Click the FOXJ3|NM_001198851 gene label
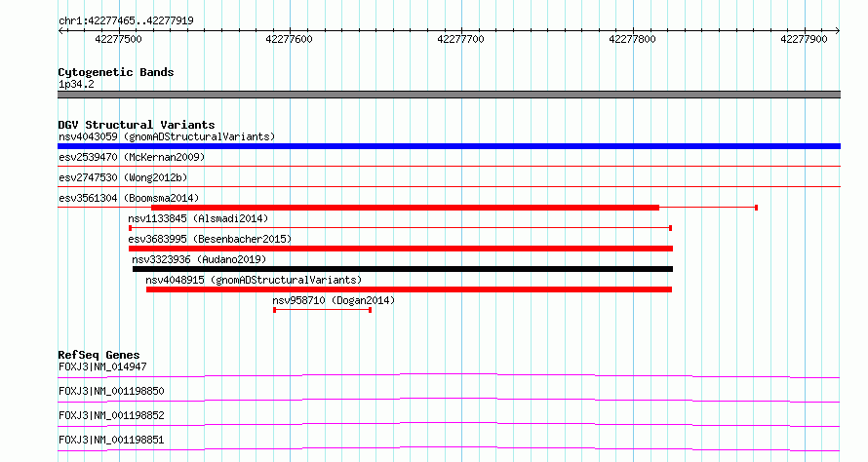868x462 pixels. pos(111,440)
